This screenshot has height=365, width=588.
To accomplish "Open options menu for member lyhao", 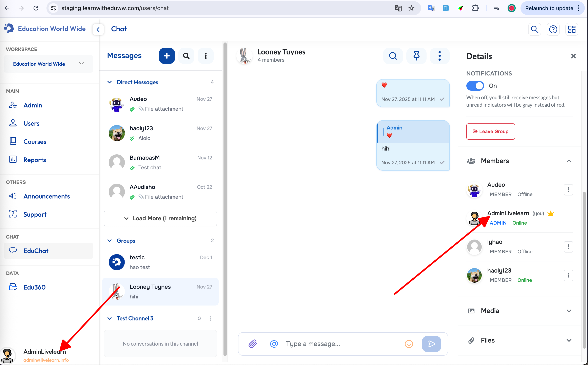I will [x=568, y=247].
